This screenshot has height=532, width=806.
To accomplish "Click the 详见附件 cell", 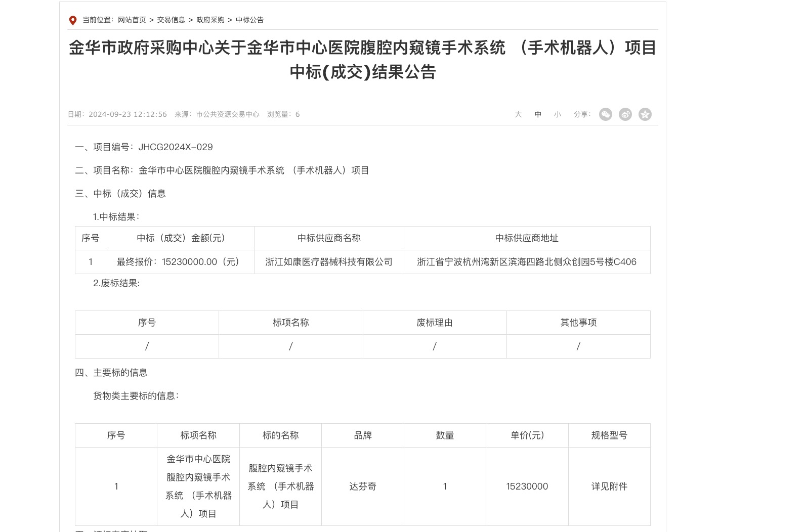I will (609, 486).
